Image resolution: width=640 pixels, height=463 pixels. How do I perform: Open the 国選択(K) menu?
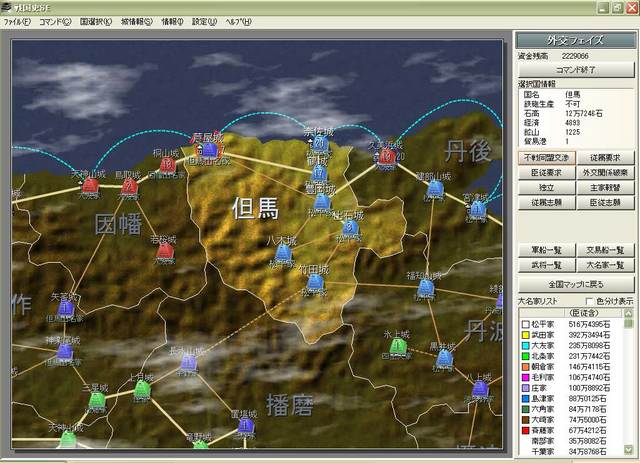click(x=96, y=22)
